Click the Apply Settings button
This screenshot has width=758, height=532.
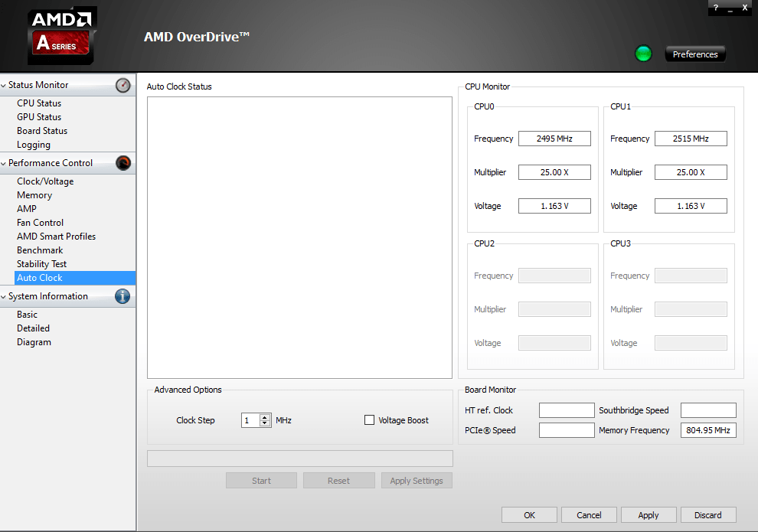coord(417,481)
